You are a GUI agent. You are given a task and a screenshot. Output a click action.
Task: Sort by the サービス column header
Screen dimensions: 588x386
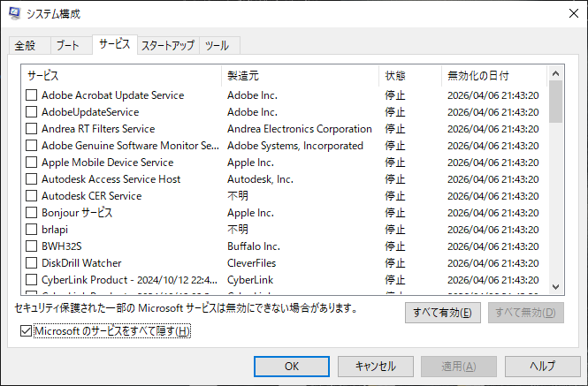click(121, 76)
